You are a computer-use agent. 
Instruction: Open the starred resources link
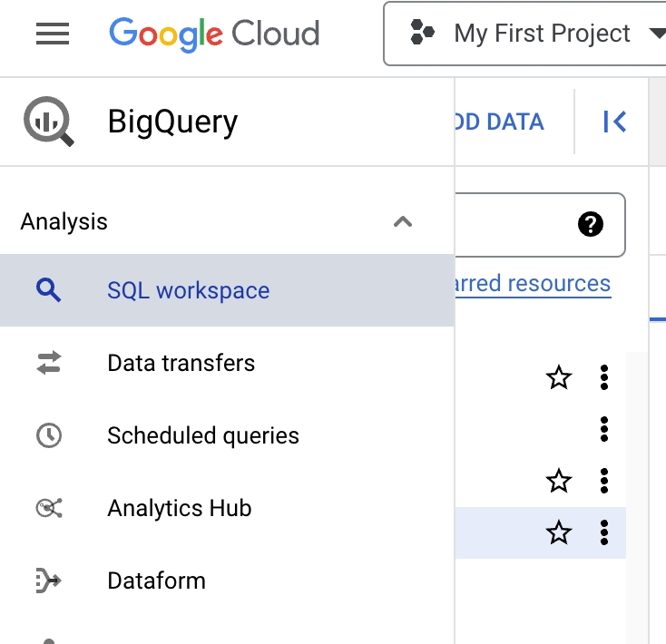pos(533,284)
